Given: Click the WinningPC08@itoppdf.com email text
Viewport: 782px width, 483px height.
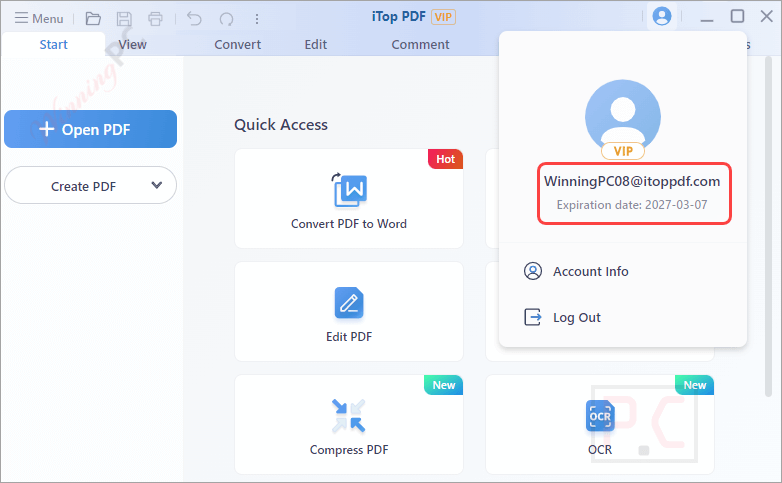Looking at the screenshot, I should [632, 181].
